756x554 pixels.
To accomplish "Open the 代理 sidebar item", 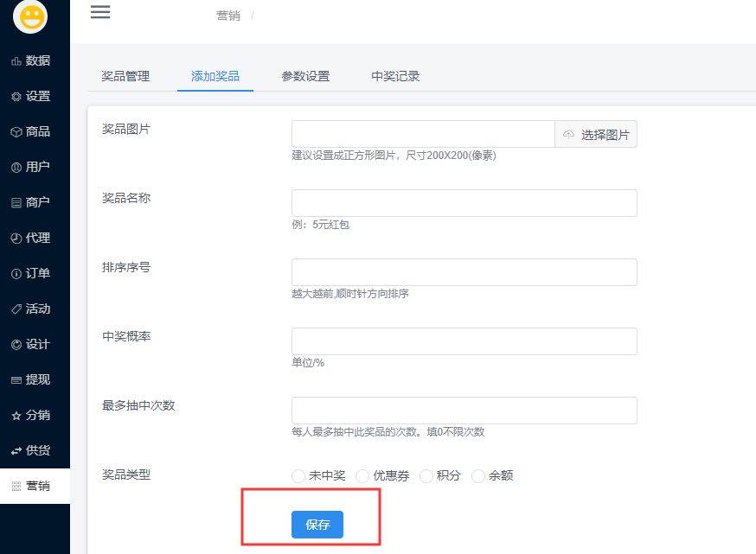I will (35, 238).
